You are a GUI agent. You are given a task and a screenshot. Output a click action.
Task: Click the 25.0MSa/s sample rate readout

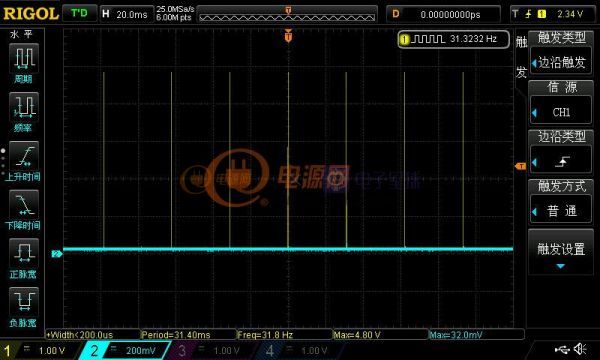[175, 9]
